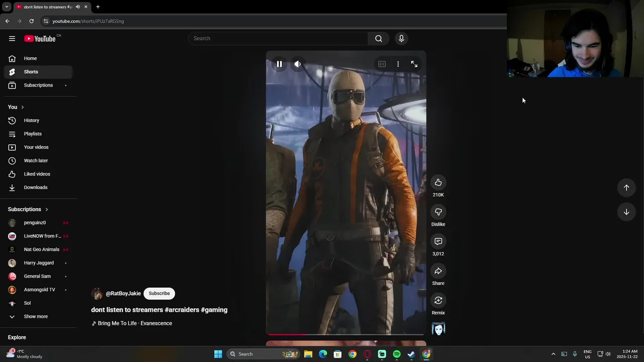Show hidden system tray icons chevron
The width and height of the screenshot is (644, 362).
tap(553, 354)
